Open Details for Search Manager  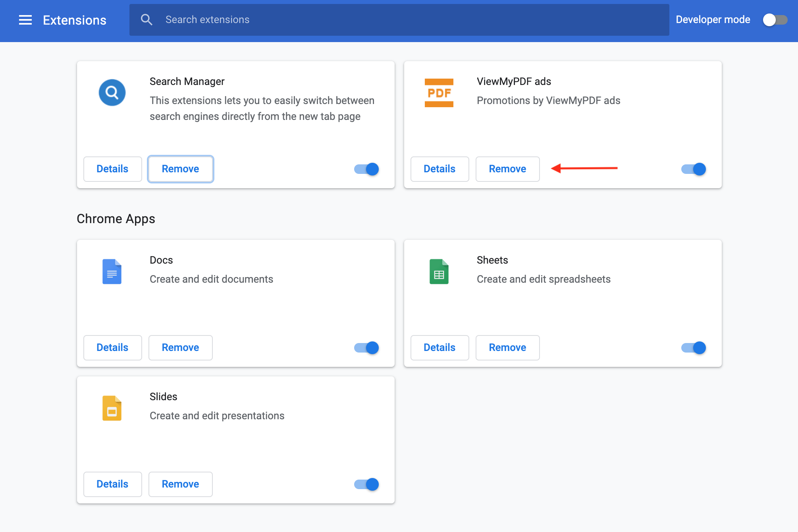[x=112, y=169]
